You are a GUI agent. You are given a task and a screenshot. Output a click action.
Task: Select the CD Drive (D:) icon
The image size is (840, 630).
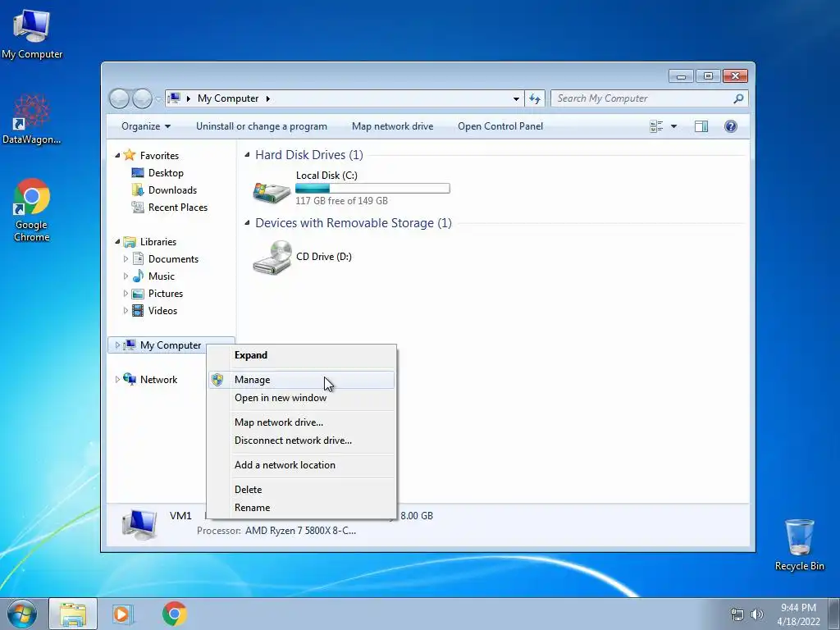pyautogui.click(x=272, y=257)
